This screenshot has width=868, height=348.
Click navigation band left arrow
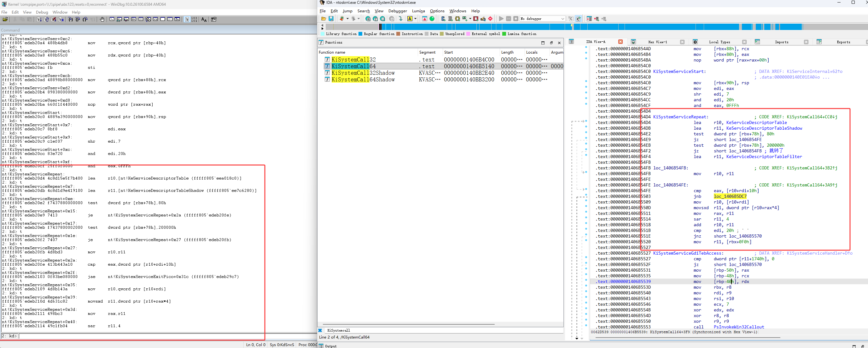click(323, 25)
